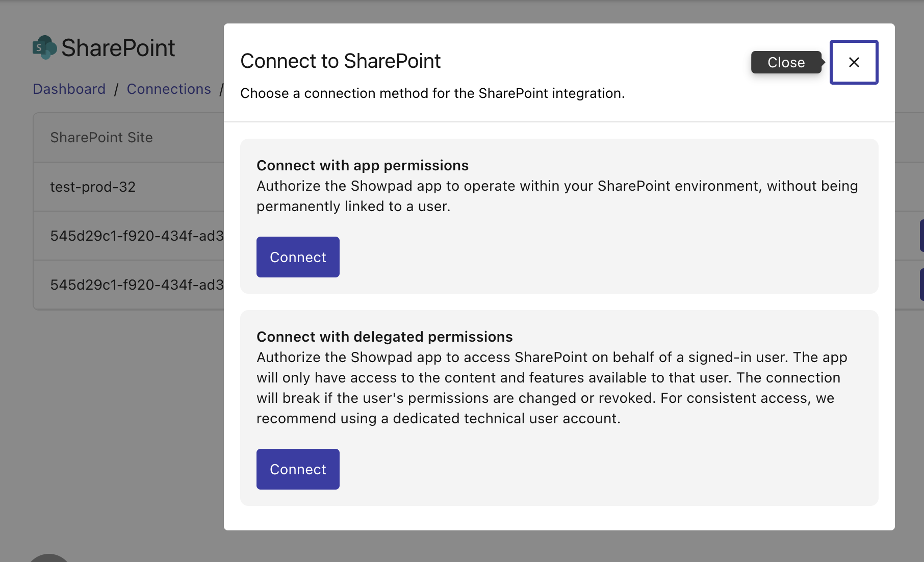Click the SharePoint logo icon

pyautogui.click(x=44, y=47)
